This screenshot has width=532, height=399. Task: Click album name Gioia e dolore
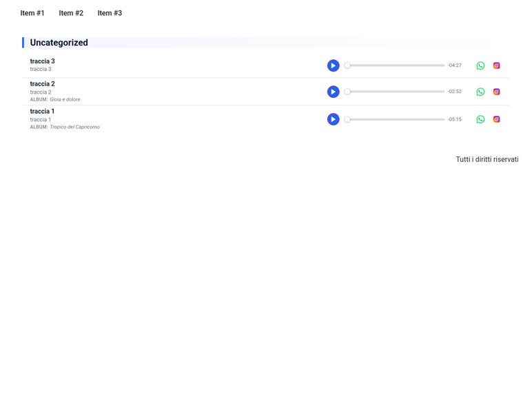[x=65, y=99]
